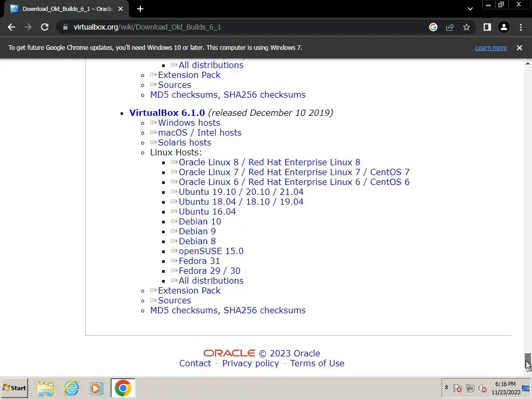Screen dimensions: 532x399
Task: Open All distributions link near the page top
Action: pyautogui.click(x=211, y=65)
